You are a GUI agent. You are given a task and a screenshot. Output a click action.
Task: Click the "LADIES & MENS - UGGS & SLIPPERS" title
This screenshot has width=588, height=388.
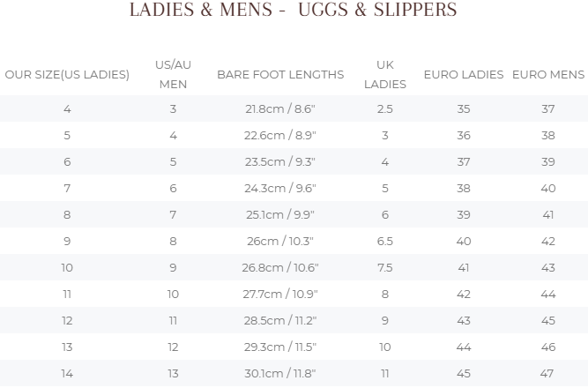tap(294, 11)
